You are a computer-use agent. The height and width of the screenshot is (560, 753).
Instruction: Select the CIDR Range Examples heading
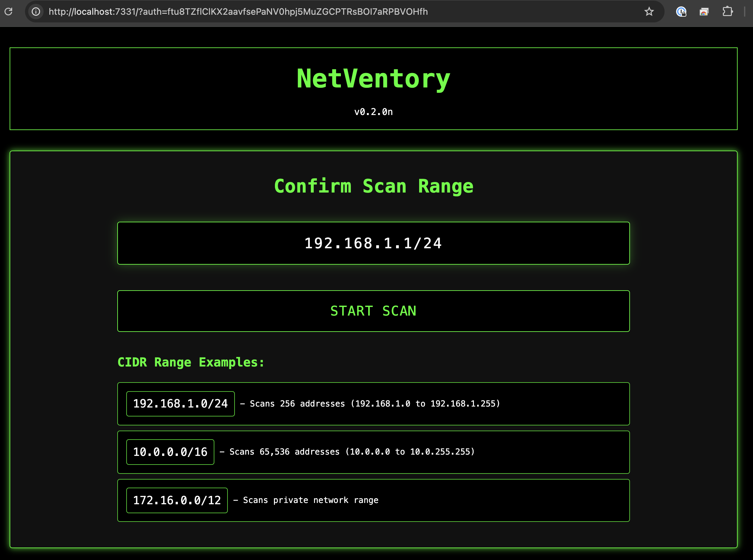(191, 362)
